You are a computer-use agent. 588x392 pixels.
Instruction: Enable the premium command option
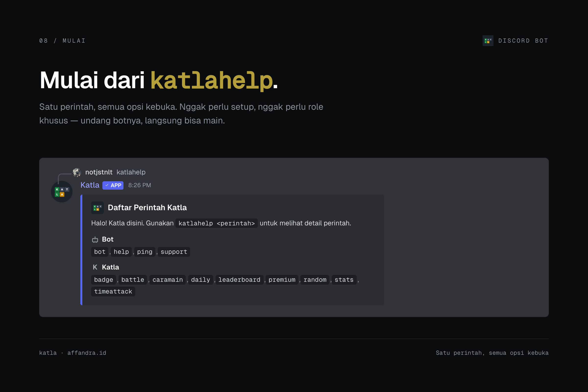click(282, 280)
